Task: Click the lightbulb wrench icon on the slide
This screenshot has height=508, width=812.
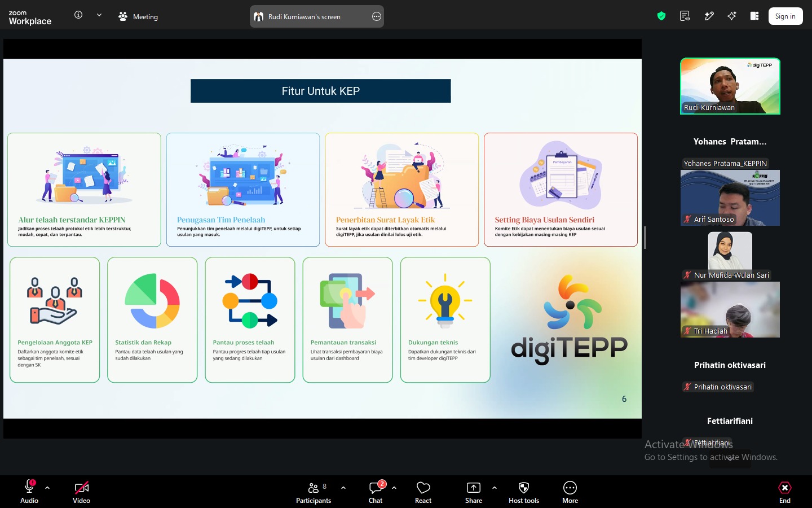Action: coord(445,301)
